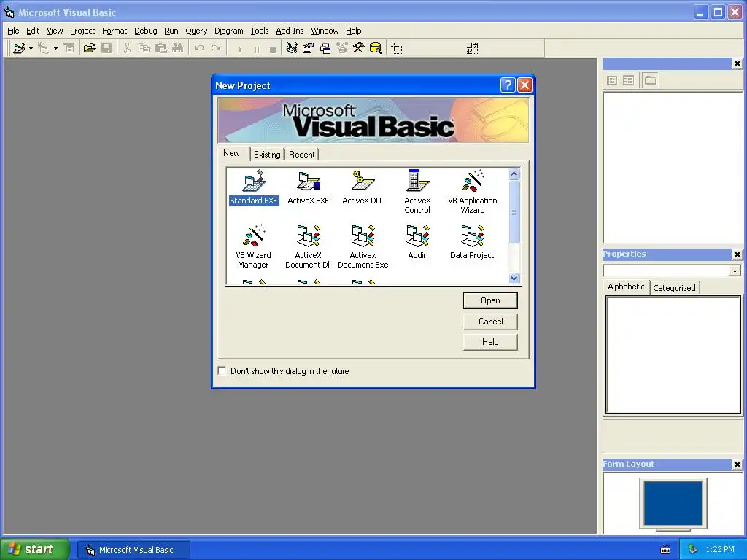The width and height of the screenshot is (747, 560).
Task: Click the Copy toolbar icon
Action: [x=144, y=48]
